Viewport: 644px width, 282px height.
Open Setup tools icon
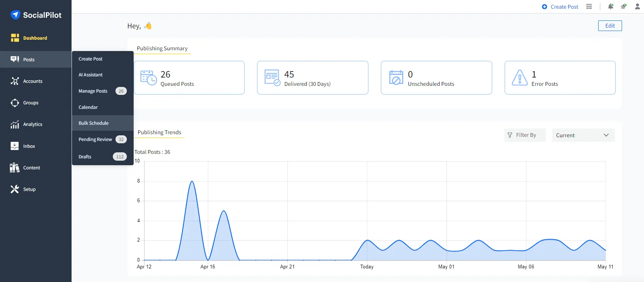point(15,189)
